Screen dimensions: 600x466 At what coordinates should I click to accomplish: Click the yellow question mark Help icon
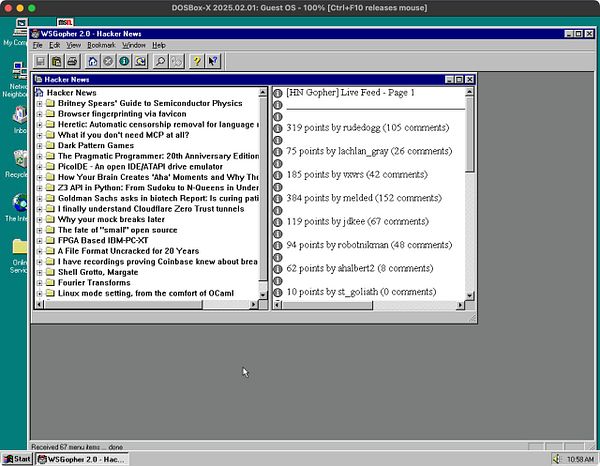pyautogui.click(x=197, y=61)
